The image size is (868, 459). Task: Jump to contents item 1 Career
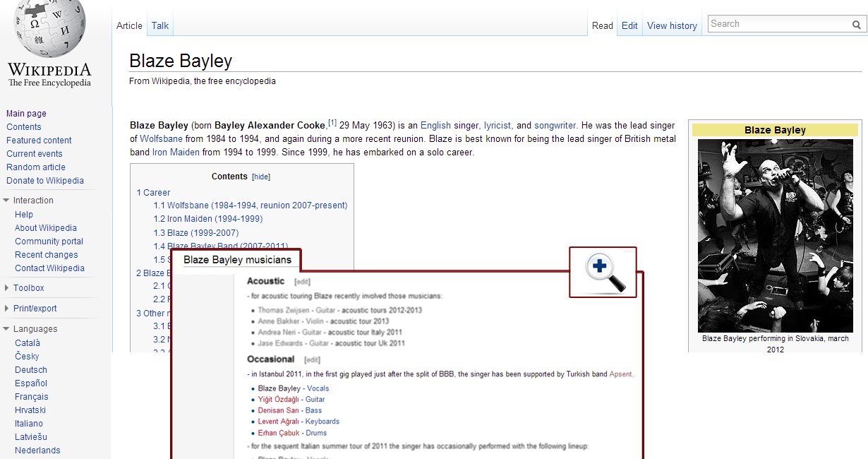point(153,193)
